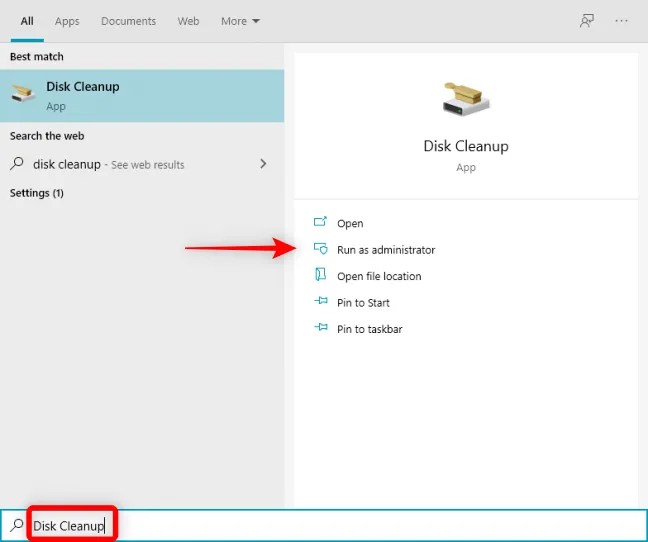Image resolution: width=648 pixels, height=542 pixels.
Task: Click the search box containing Disk Cleanup
Action: point(324,525)
